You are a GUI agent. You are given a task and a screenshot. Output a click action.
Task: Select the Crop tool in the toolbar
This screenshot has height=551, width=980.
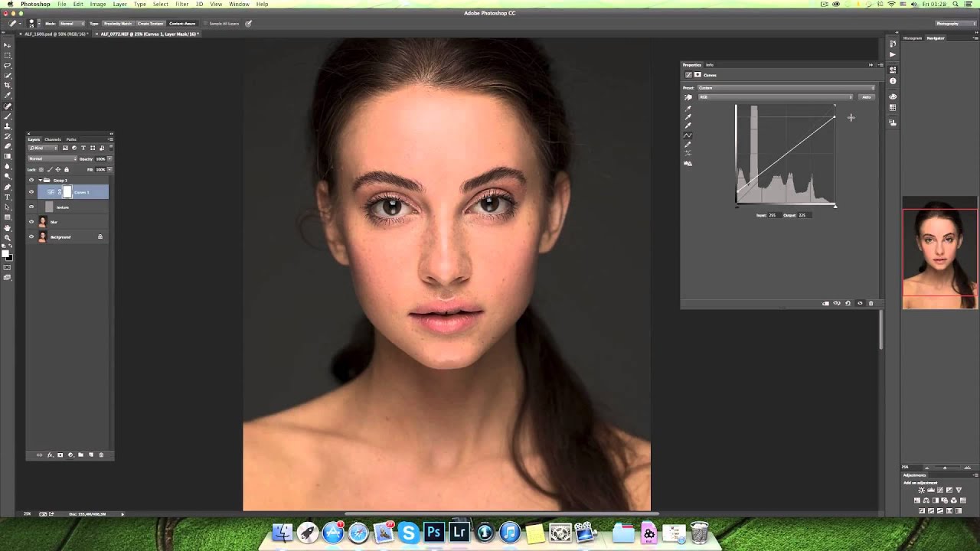[x=8, y=86]
